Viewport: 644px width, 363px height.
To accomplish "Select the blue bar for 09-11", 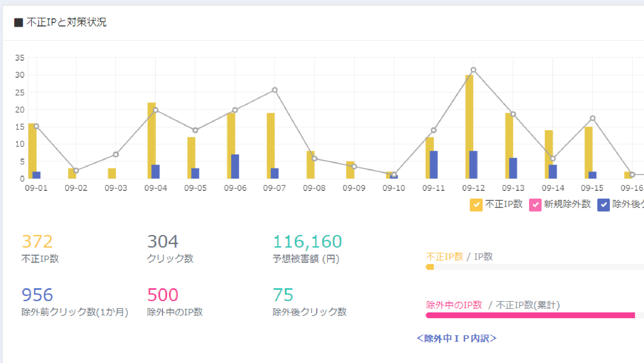I will coord(434,165).
